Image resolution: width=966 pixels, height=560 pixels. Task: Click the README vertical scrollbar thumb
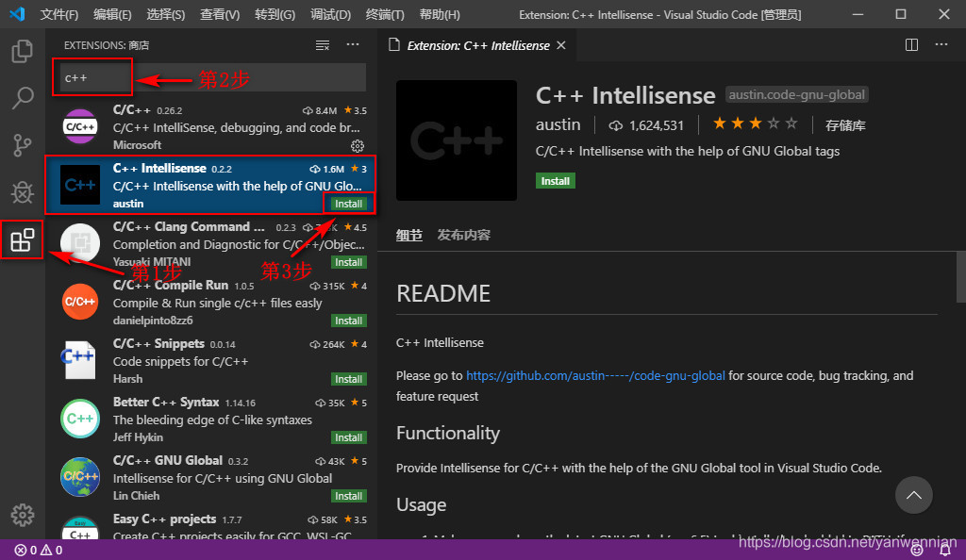960,277
